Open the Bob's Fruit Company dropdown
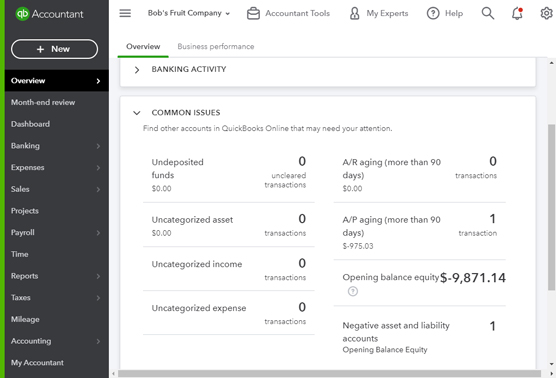556x378 pixels. click(189, 13)
